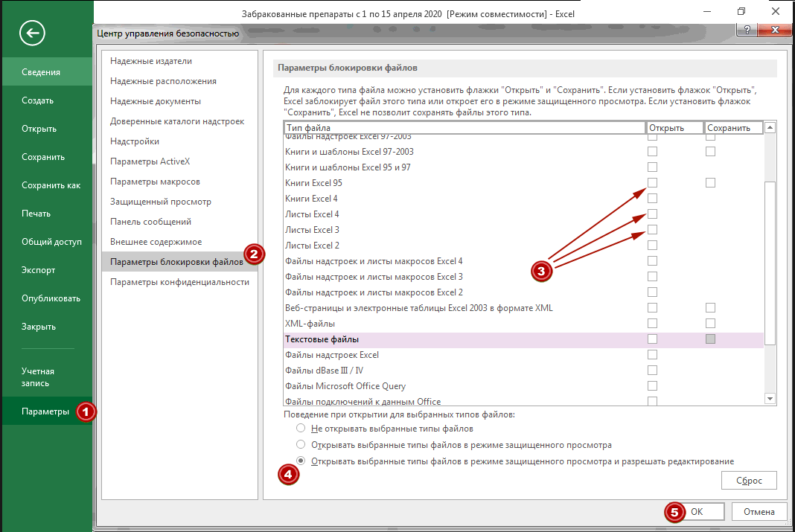Check Открыть for Листы Excel 2
795x532 pixels.
point(653,246)
